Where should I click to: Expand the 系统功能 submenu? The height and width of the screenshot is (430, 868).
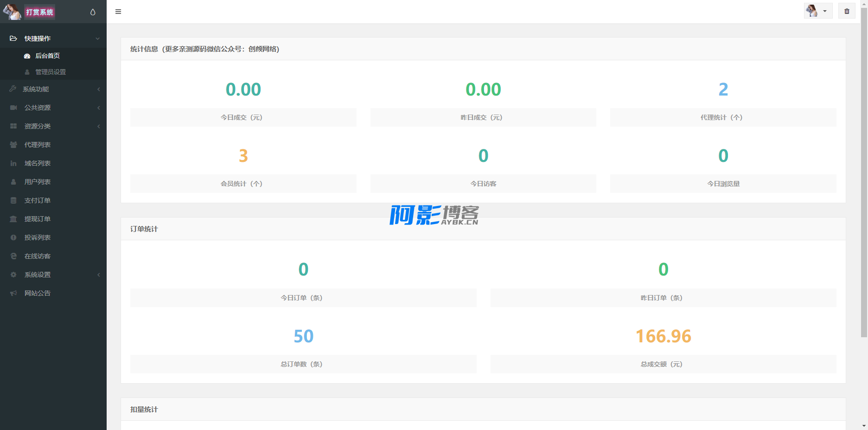pos(53,89)
